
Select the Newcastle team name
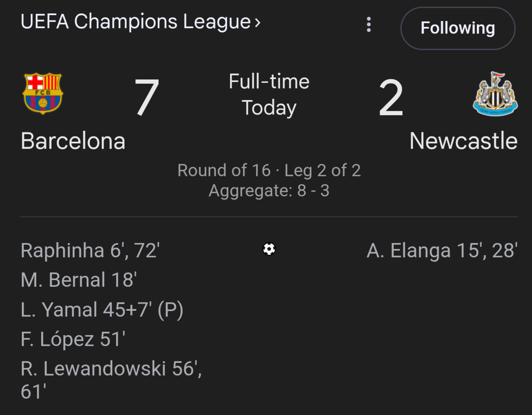463,141
